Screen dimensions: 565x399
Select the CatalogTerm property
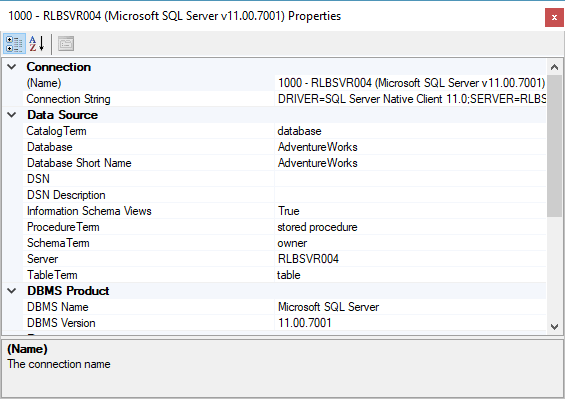[x=57, y=131]
